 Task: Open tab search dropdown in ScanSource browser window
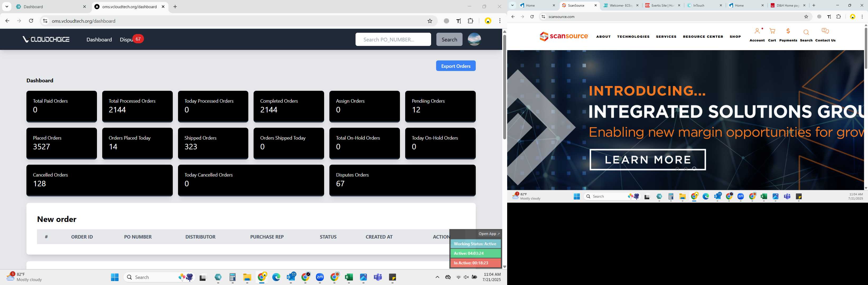point(512,5)
